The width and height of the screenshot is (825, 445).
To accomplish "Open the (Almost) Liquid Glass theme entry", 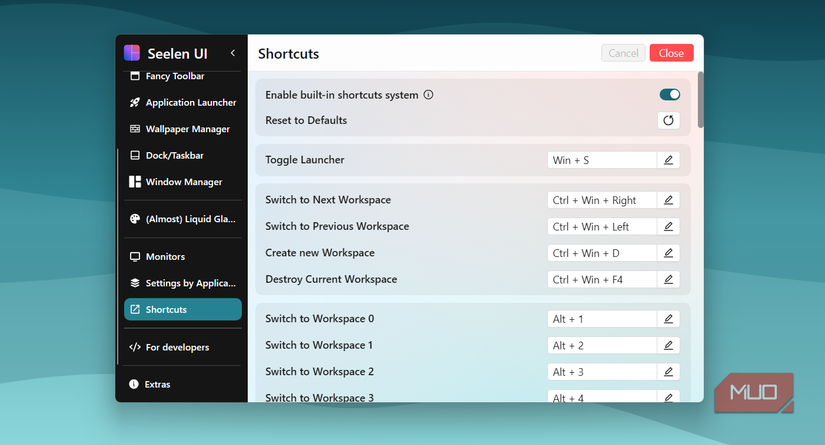I will coord(183,219).
